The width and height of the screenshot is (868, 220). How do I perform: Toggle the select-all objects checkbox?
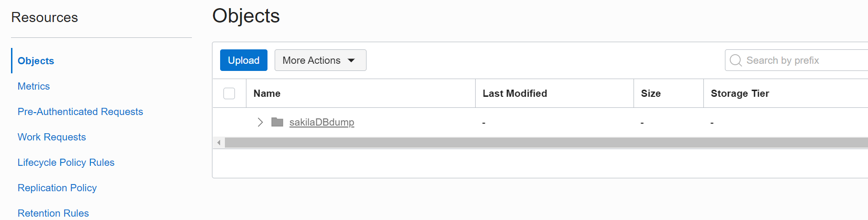point(229,93)
